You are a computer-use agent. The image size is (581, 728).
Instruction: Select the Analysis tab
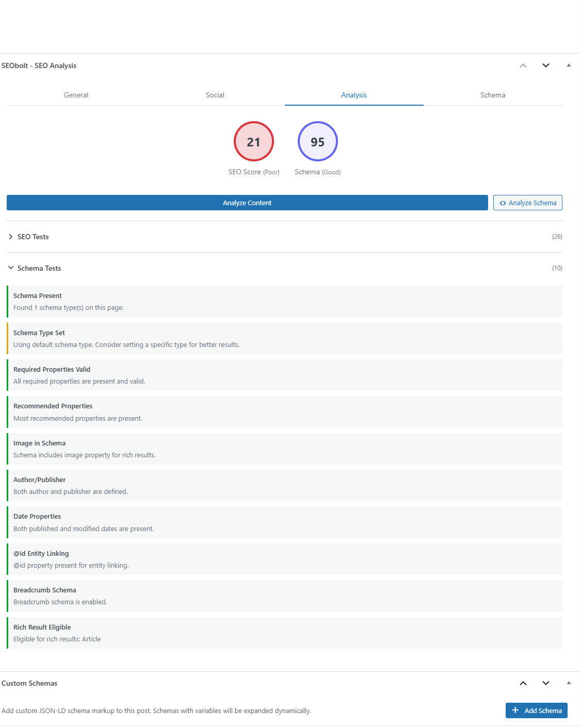[x=353, y=95]
